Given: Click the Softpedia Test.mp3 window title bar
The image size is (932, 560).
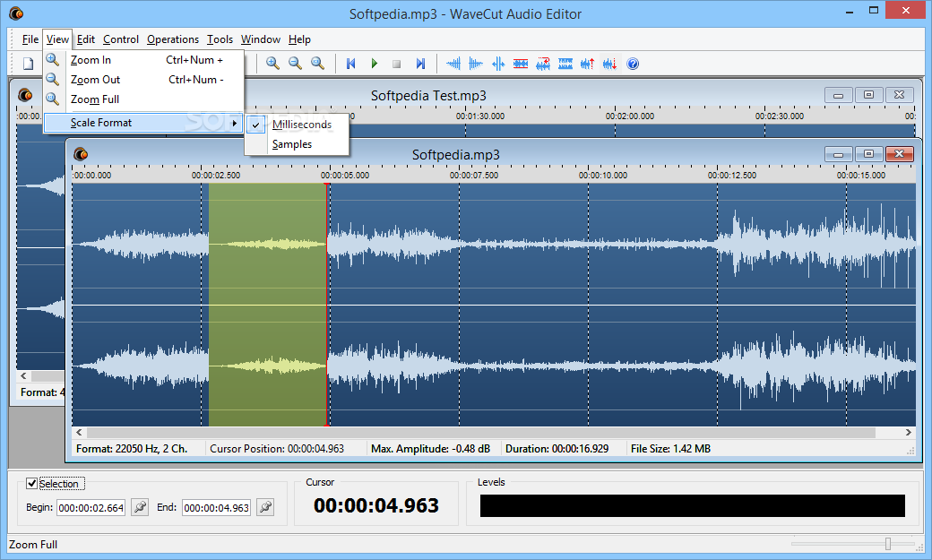Looking at the screenshot, I should pyautogui.click(x=428, y=95).
